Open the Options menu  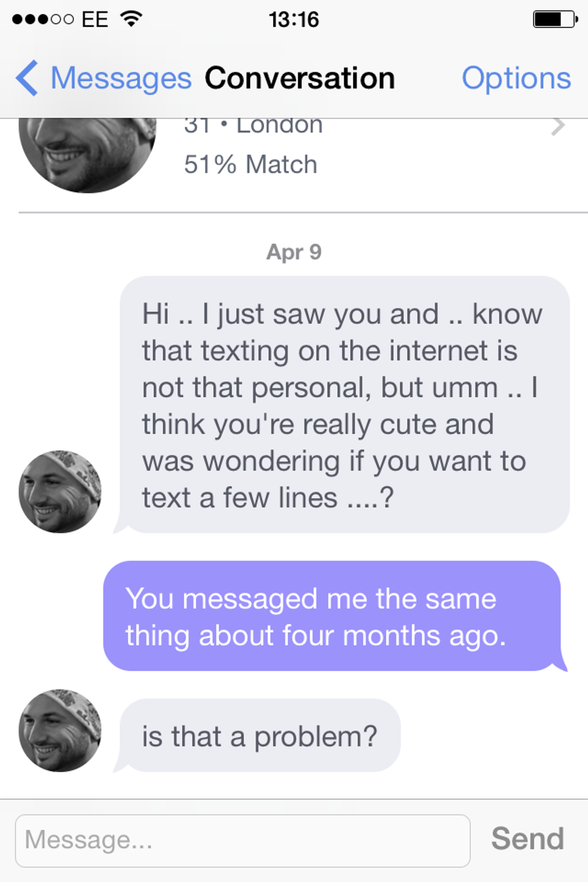pos(516,79)
